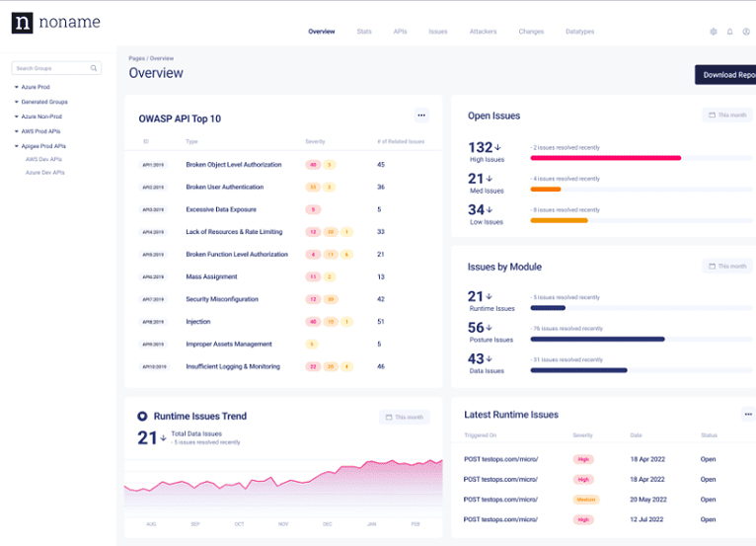Click the Status column header
The height and width of the screenshot is (546, 756).
pos(709,435)
